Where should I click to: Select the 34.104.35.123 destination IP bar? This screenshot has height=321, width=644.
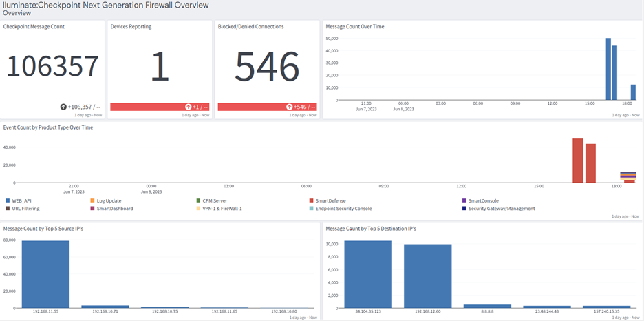pyautogui.click(x=368, y=273)
